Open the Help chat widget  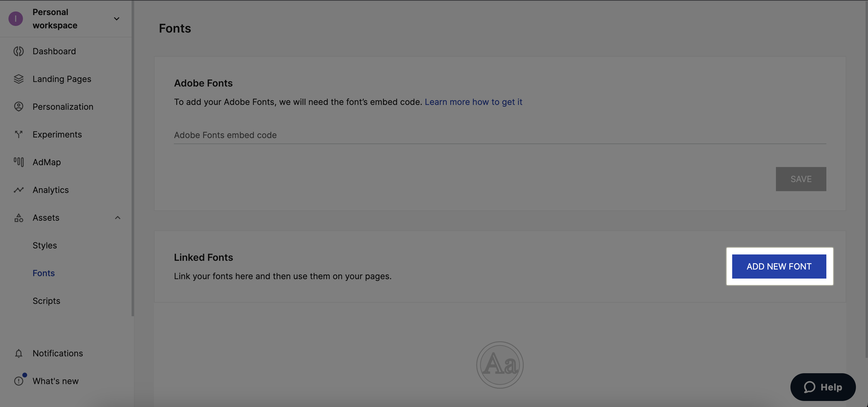click(822, 387)
